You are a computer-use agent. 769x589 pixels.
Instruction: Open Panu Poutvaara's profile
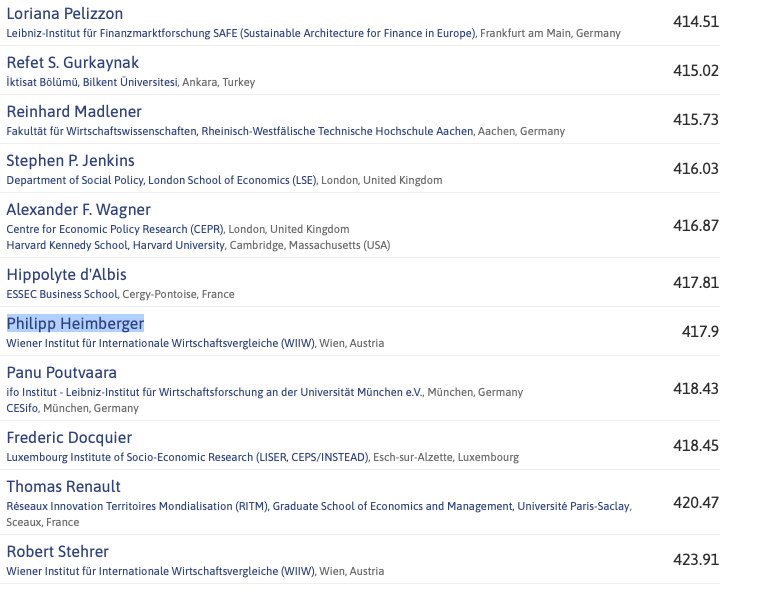coord(61,373)
